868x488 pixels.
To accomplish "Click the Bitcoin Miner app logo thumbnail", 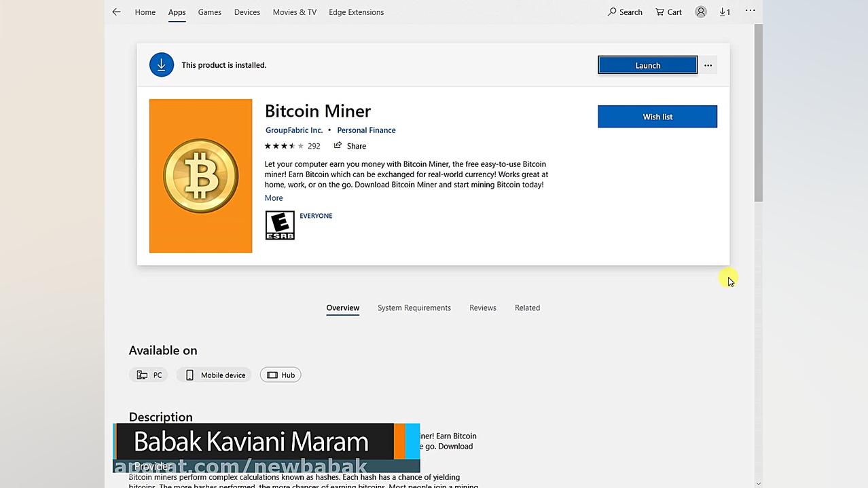I will tap(200, 176).
